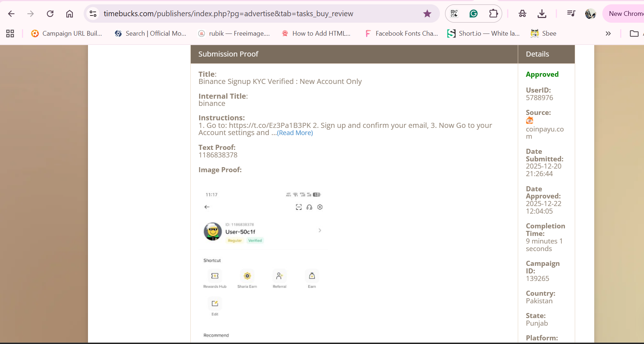
Task: Select Text Proof value 1186838378
Action: click(218, 155)
